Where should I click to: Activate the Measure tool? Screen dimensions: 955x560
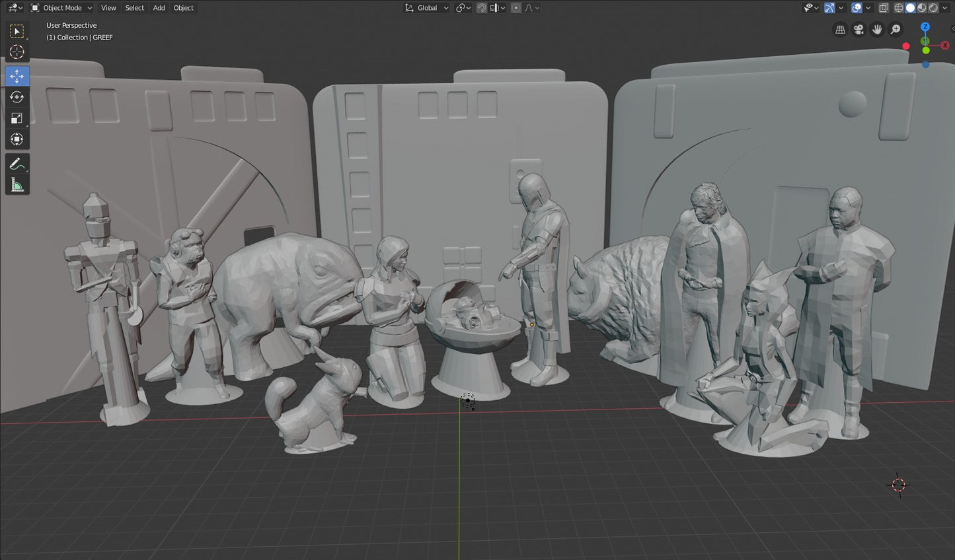pos(17,186)
